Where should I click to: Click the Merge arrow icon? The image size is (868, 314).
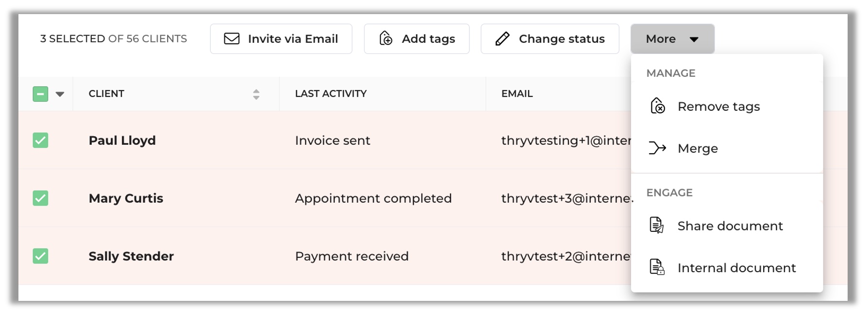click(x=657, y=148)
